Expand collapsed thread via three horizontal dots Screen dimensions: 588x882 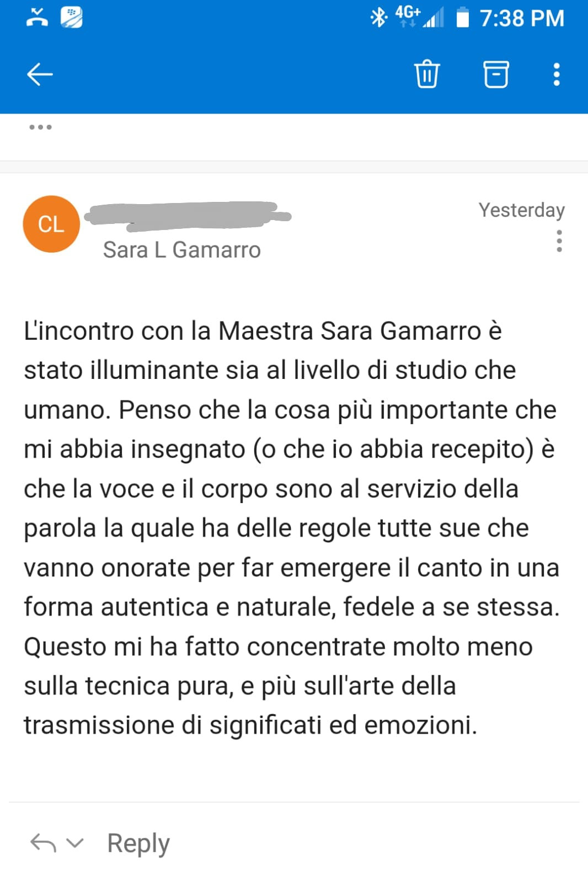point(40,127)
